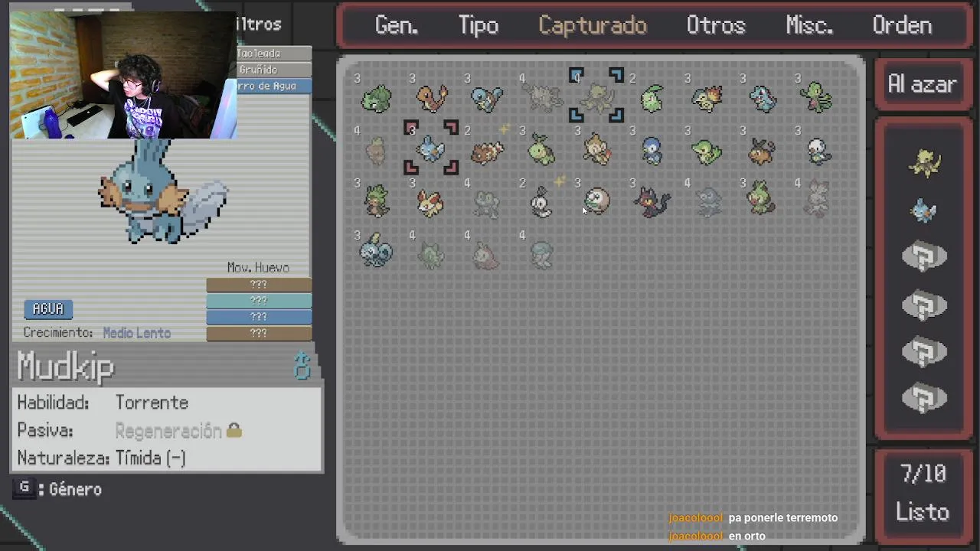The width and height of the screenshot is (980, 551).
Task: Click the male gender symbol beside Mudkip
Action: 302,367
